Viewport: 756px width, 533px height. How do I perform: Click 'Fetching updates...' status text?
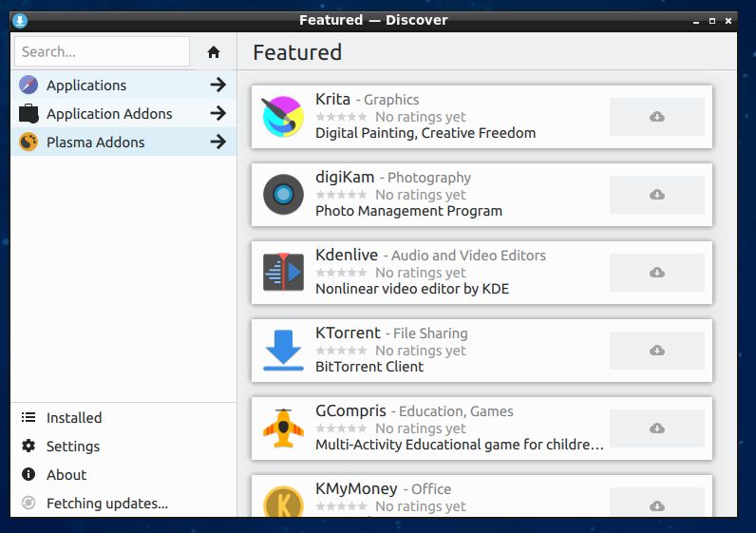[107, 504]
